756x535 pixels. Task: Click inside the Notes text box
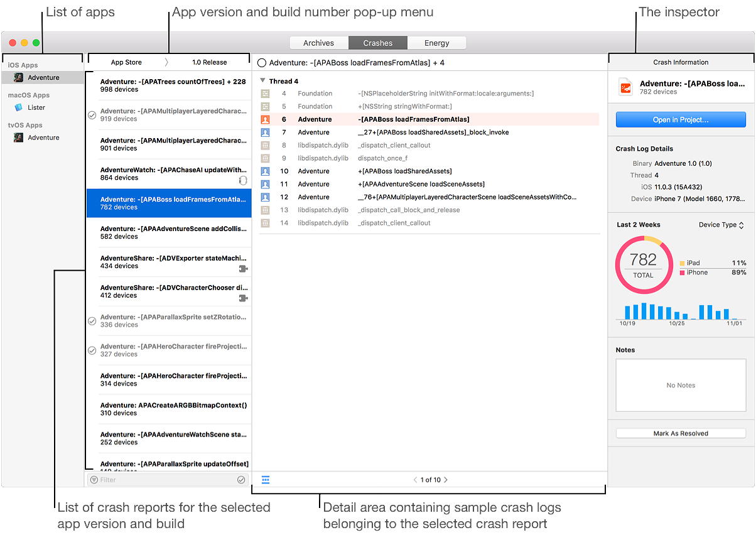pos(681,385)
